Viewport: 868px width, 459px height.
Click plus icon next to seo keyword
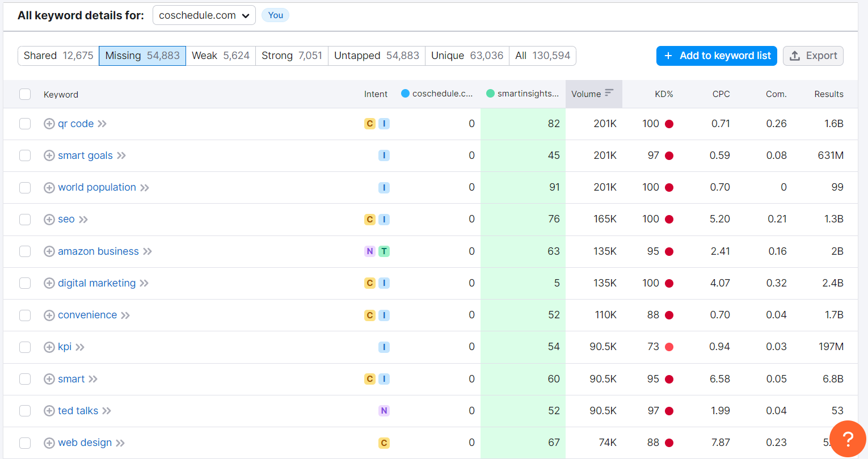(49, 220)
